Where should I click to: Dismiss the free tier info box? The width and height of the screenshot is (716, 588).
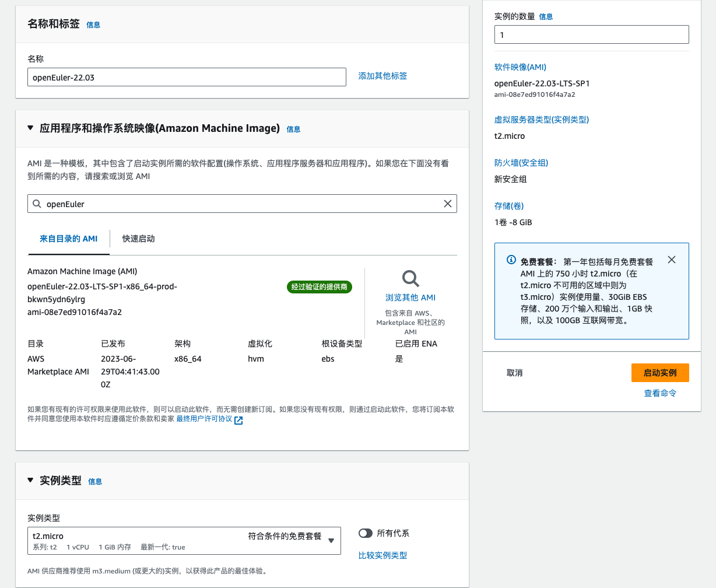671,260
